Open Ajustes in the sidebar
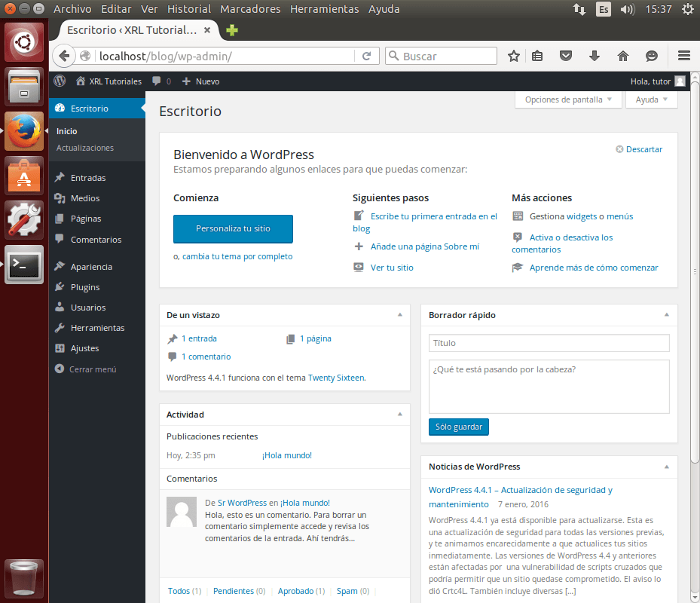The height and width of the screenshot is (603, 700). pyautogui.click(x=84, y=348)
